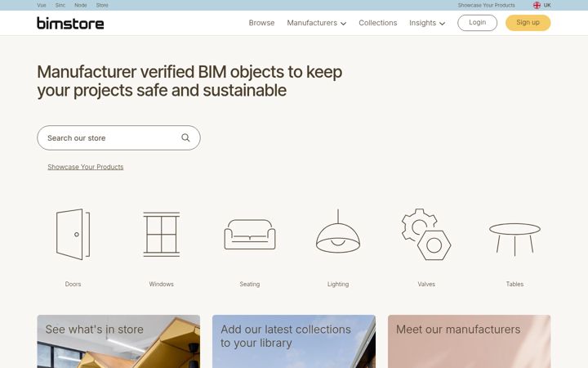Go to Collections page
Screen dimensions: 588x368
pyautogui.click(x=377, y=23)
